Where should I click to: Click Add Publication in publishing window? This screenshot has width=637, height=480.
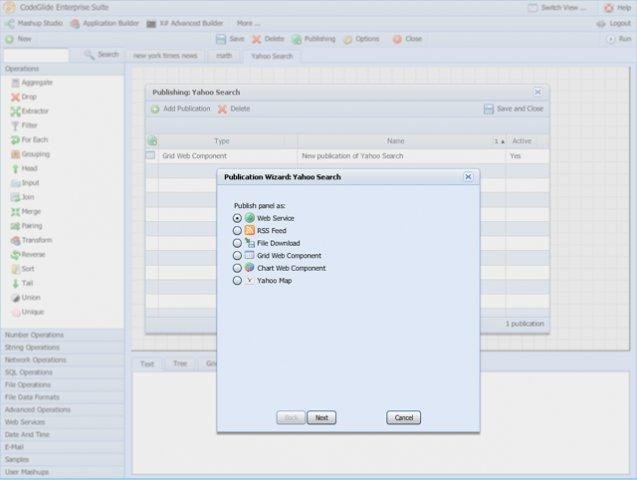click(x=181, y=109)
